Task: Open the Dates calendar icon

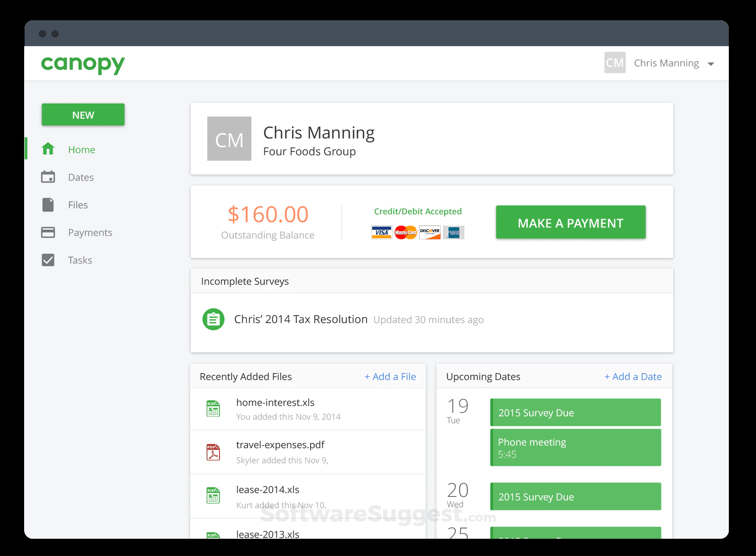Action: pyautogui.click(x=48, y=177)
